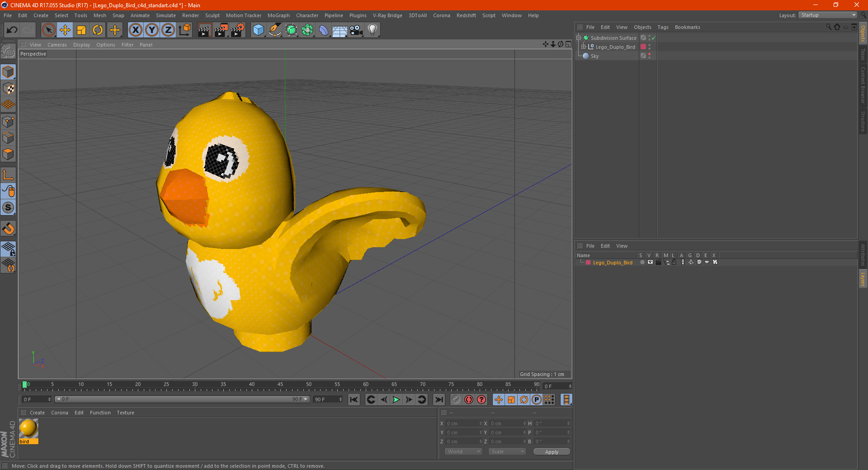
Task: Select Lego_Duplo_Bird layer name
Action: click(x=613, y=263)
